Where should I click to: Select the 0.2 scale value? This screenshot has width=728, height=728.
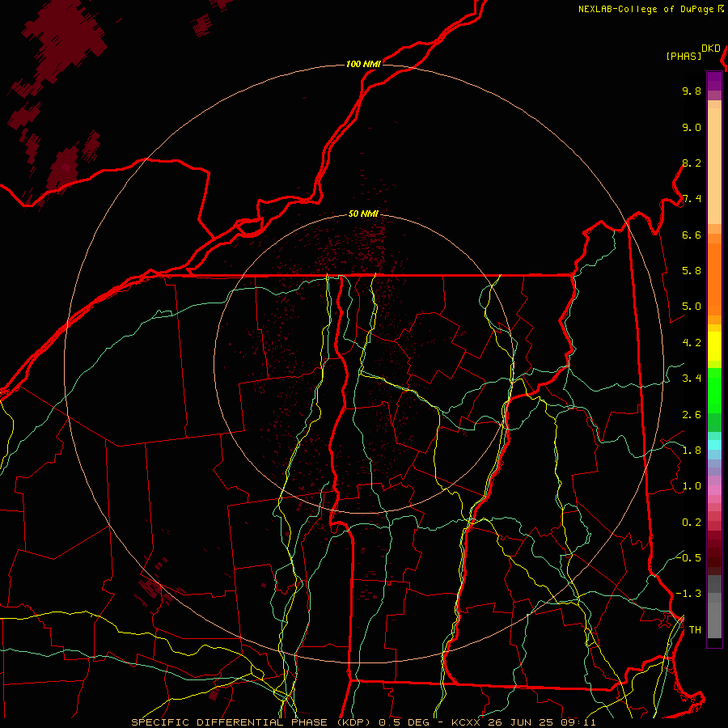(692, 523)
